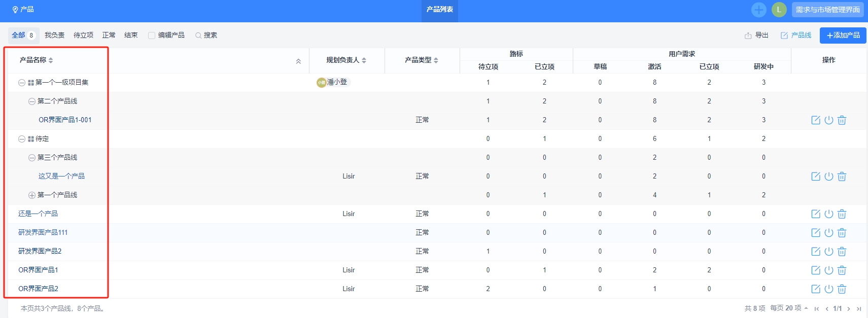868x318 pixels.
Task: Delete the 还是一个产品 product
Action: point(842,214)
